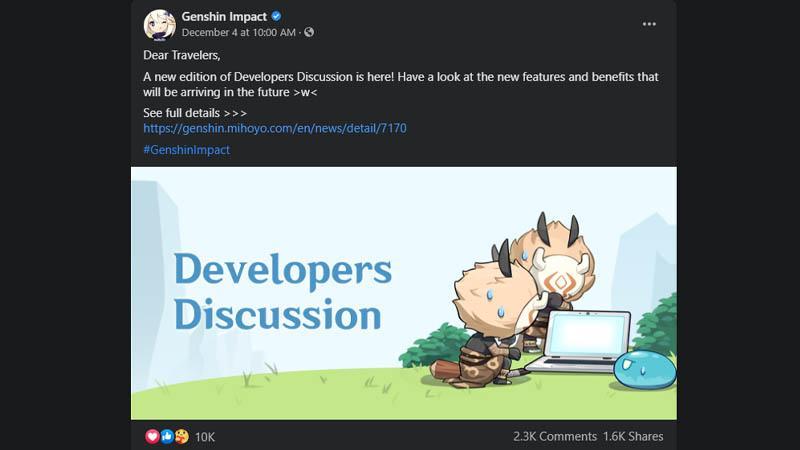This screenshot has height=450, width=800.
Task: Open the December 4 at 10:00 AM timestamp
Action: point(238,32)
